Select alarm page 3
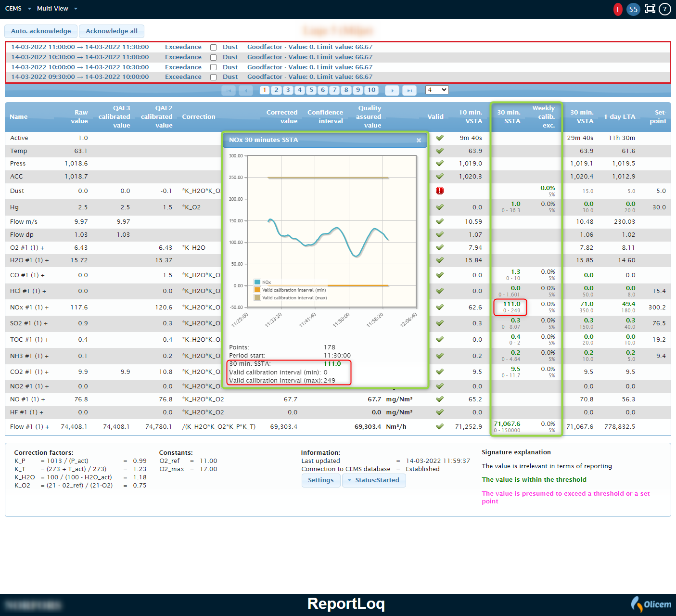The image size is (676, 616). [288, 90]
